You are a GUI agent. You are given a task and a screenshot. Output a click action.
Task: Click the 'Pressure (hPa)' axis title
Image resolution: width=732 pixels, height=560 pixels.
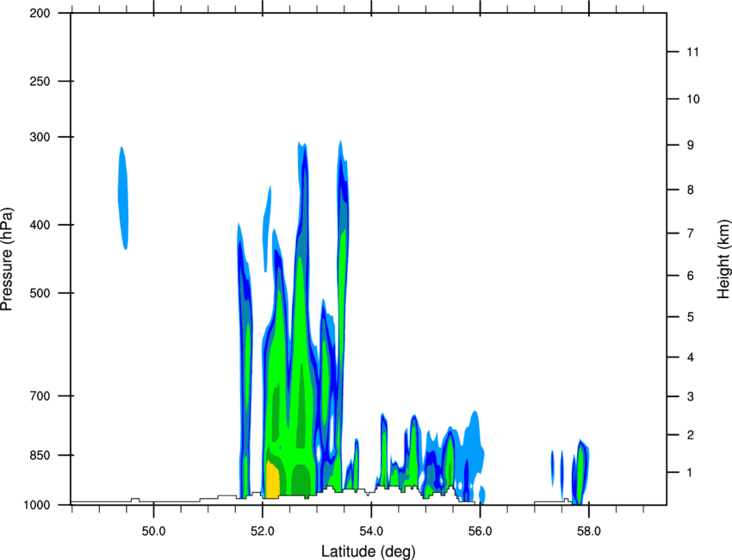[x=7, y=259]
